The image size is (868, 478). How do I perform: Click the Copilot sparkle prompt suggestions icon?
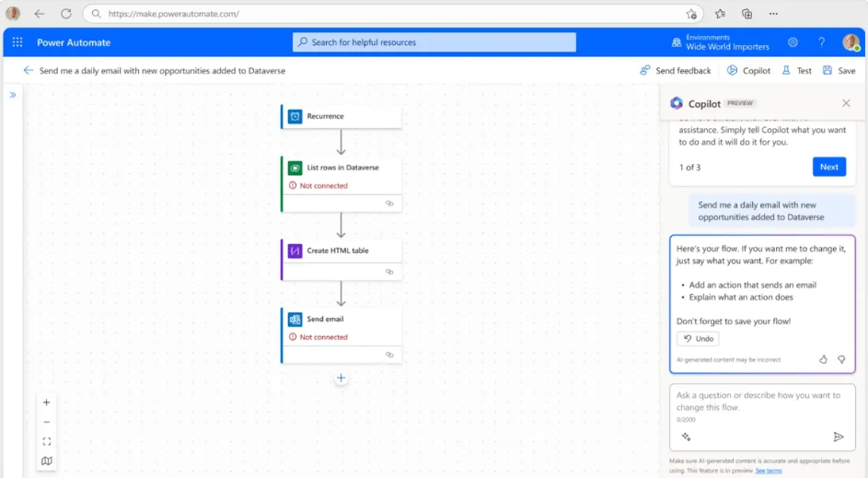(687, 437)
